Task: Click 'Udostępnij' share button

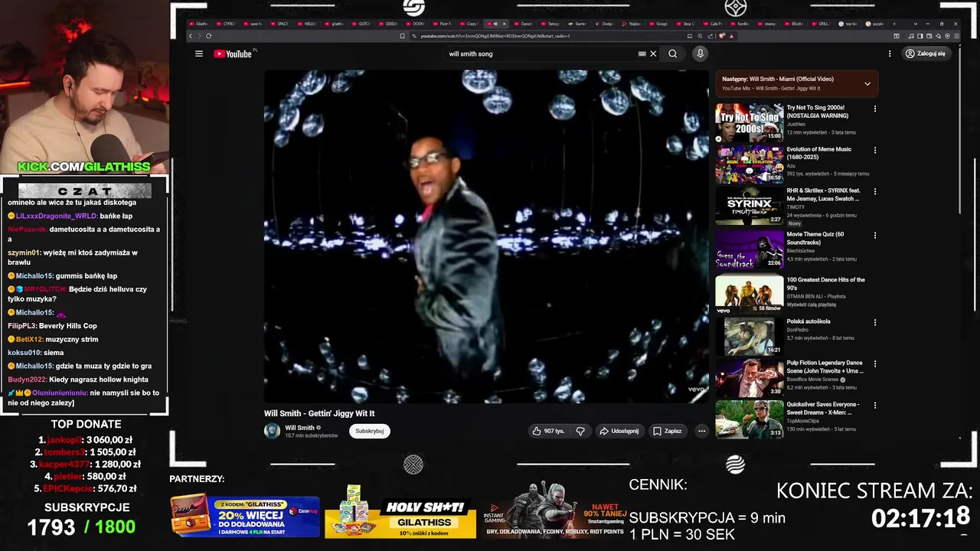Action: [x=619, y=431]
